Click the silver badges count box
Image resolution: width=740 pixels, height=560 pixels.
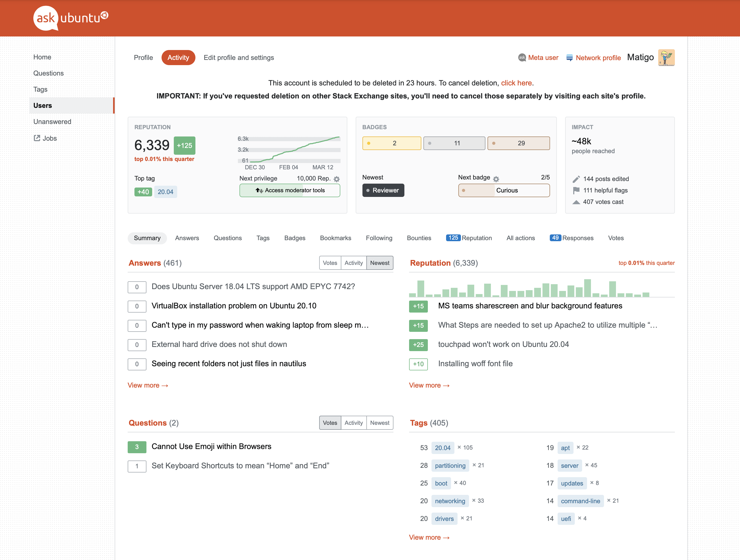(454, 143)
